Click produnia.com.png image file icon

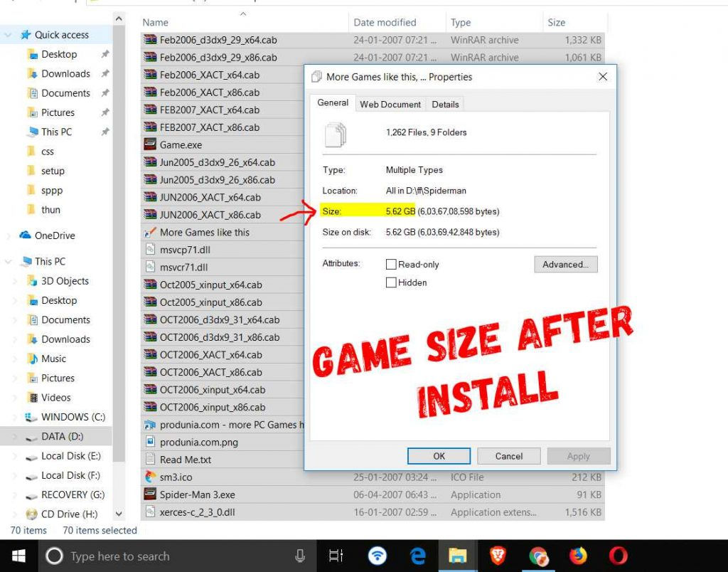point(150,442)
